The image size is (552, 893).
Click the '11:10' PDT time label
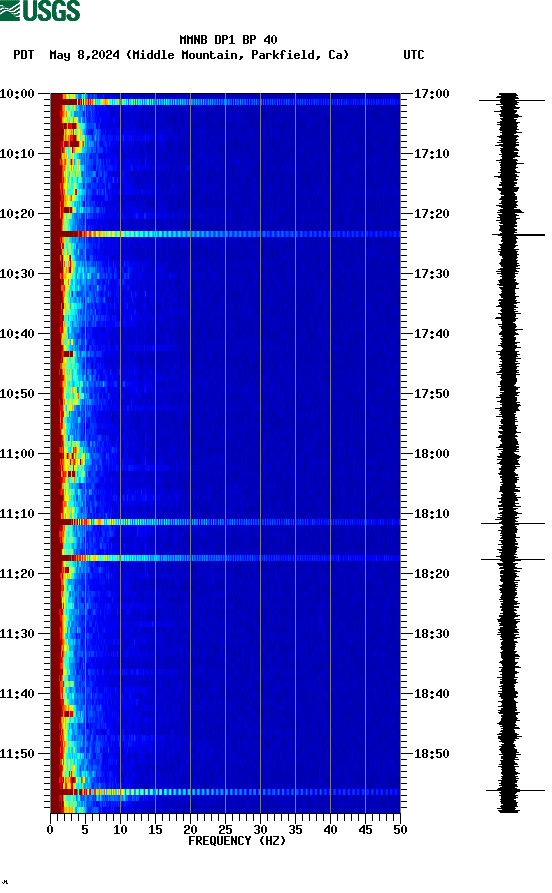(x=17, y=514)
